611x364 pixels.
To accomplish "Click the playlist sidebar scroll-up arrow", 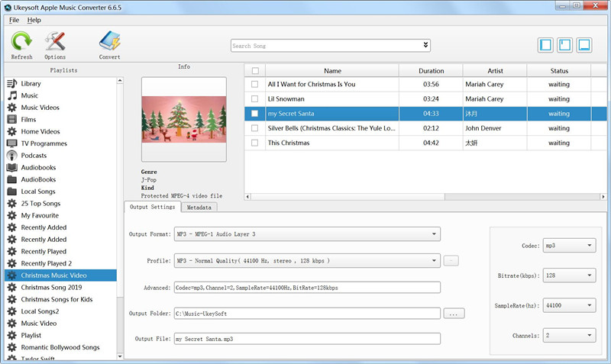I will pyautogui.click(x=120, y=81).
